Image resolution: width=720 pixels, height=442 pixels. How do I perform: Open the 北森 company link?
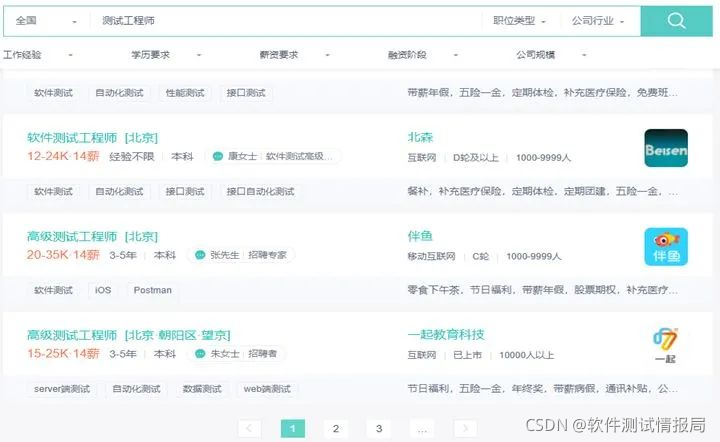420,137
